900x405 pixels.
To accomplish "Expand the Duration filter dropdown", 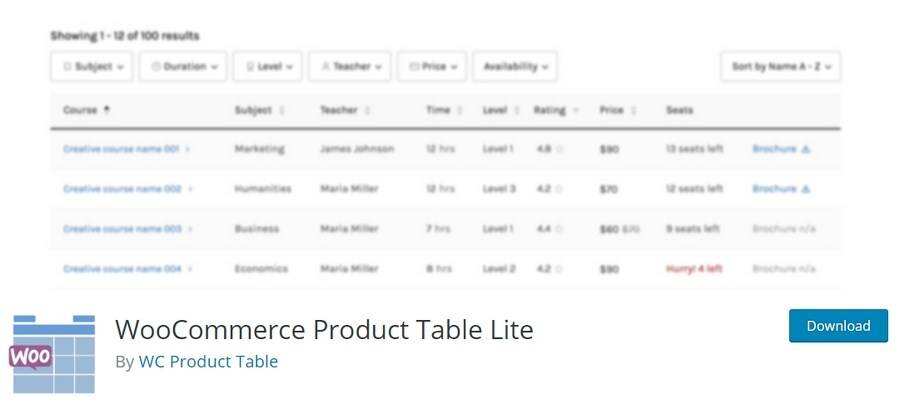I will click(x=185, y=67).
